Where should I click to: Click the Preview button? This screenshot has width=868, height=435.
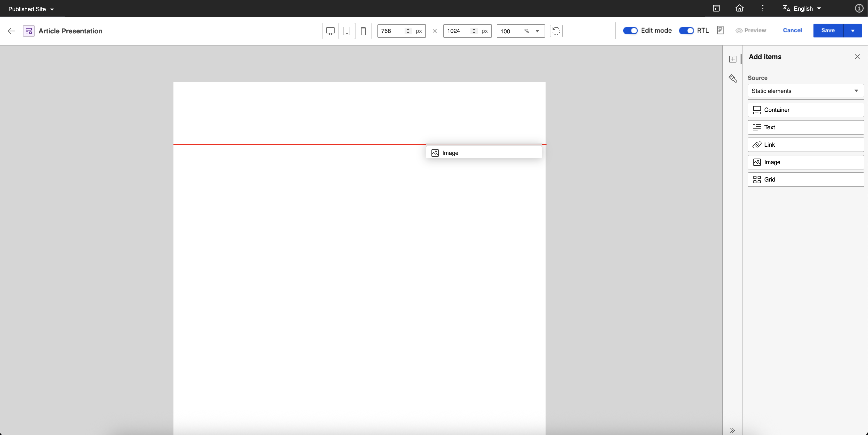(x=751, y=30)
